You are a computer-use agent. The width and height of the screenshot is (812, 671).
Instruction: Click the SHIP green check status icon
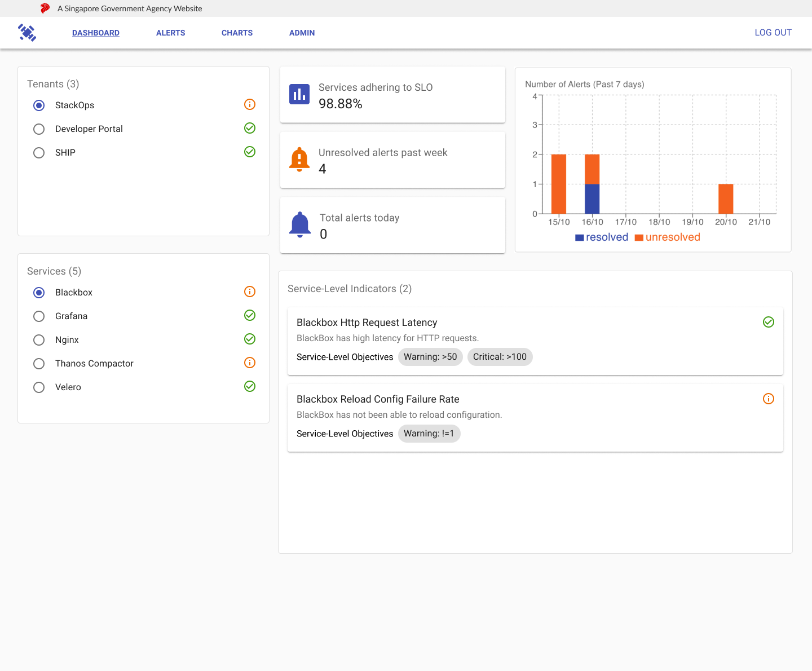(250, 152)
